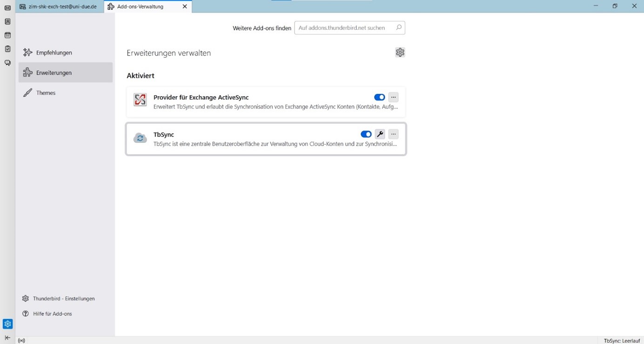The width and height of the screenshot is (644, 344).
Task: Open the Mail space icon
Action: pos(7,8)
